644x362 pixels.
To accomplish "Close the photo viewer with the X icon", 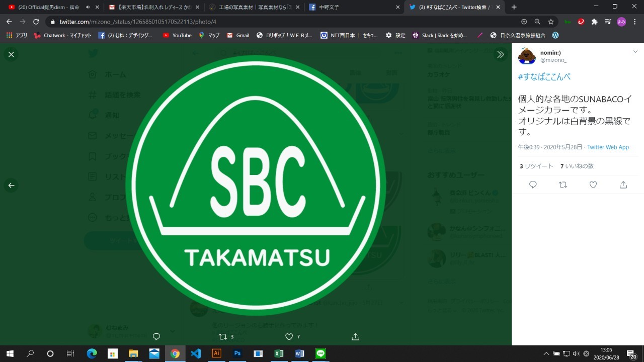I will [x=11, y=54].
